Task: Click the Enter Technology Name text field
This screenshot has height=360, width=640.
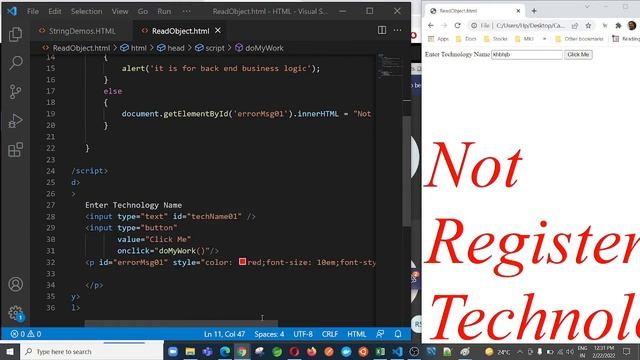Action: [527, 54]
